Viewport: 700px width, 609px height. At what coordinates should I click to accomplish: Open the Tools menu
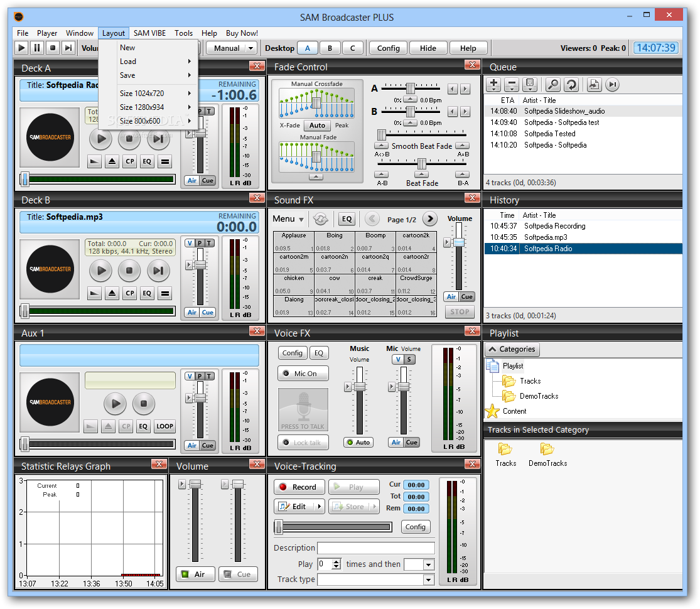pyautogui.click(x=183, y=33)
